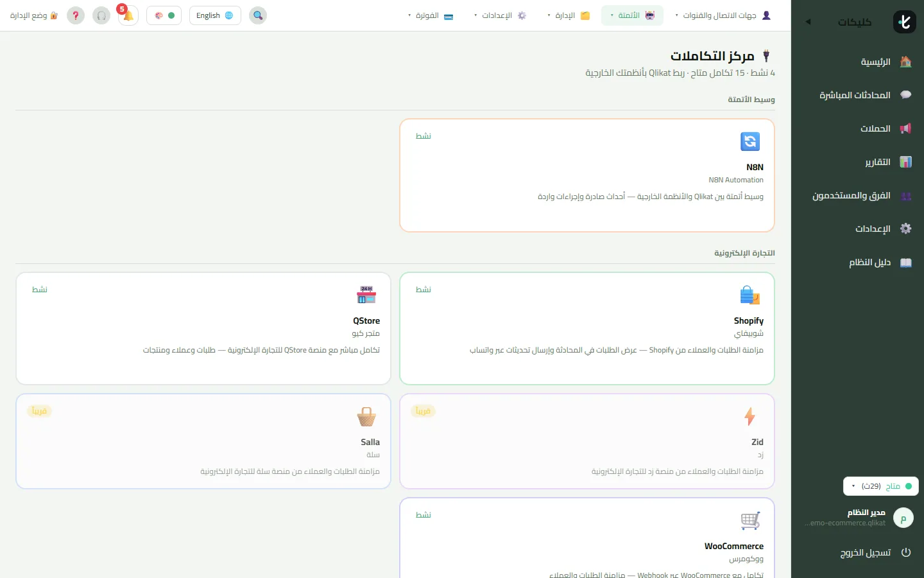Click the Qlikat logo in the sidebar

[x=905, y=22]
